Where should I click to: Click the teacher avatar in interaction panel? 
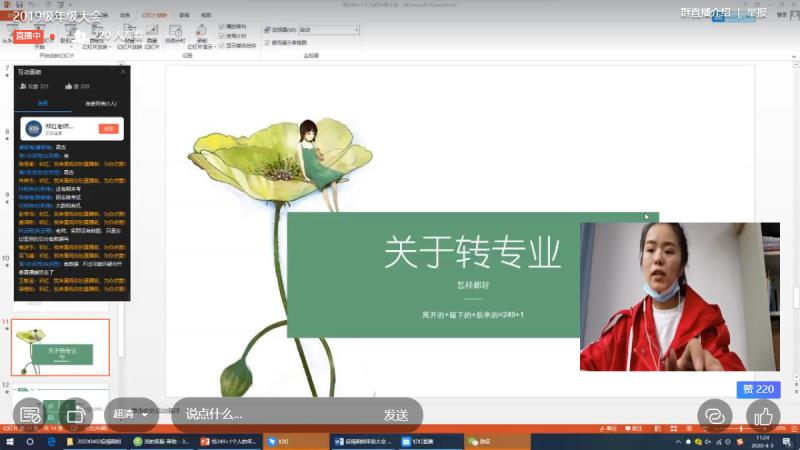pyautogui.click(x=34, y=129)
